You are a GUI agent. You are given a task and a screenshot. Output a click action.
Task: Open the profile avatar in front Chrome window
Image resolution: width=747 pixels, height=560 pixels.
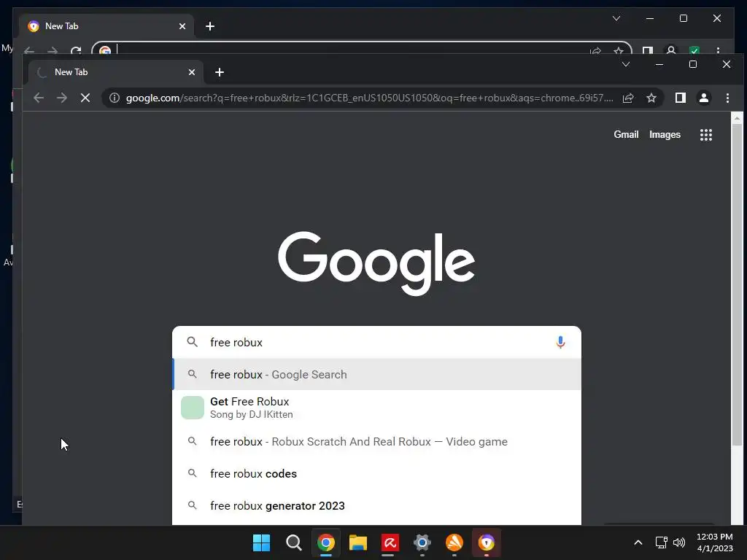tap(704, 98)
